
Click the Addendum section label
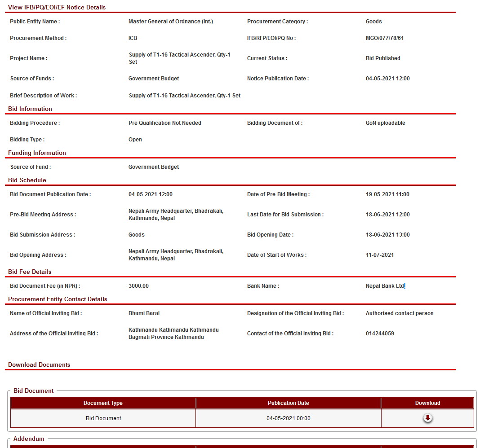[29, 439]
